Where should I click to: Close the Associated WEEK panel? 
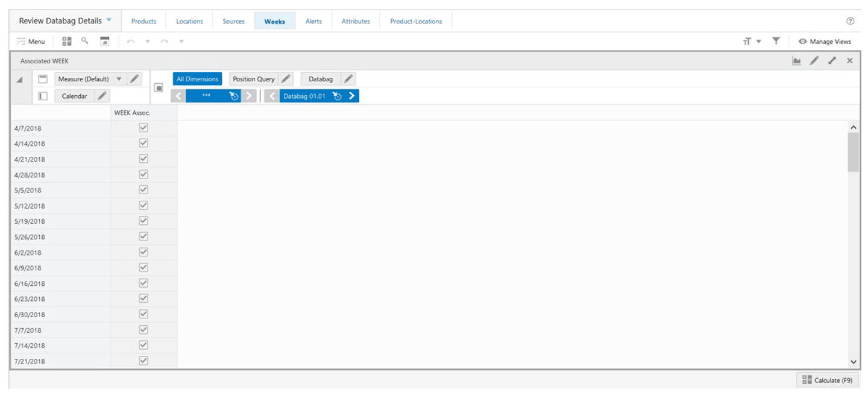click(x=850, y=61)
